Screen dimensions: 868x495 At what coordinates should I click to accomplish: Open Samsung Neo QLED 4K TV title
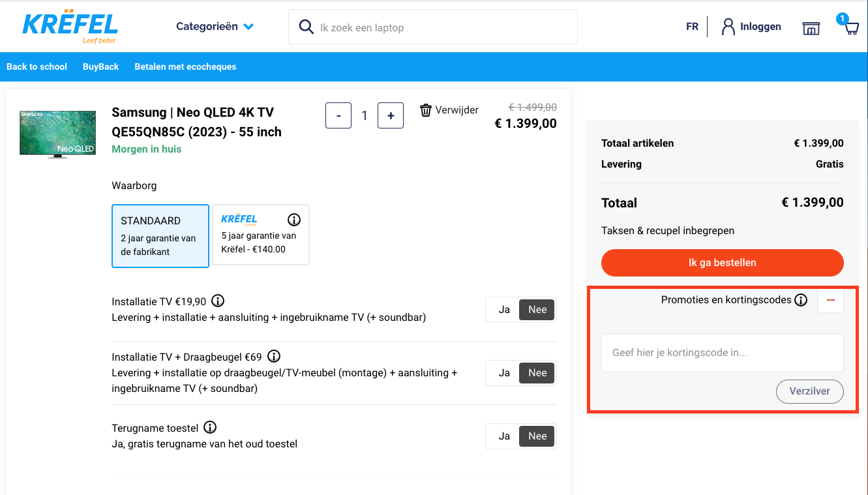(197, 122)
